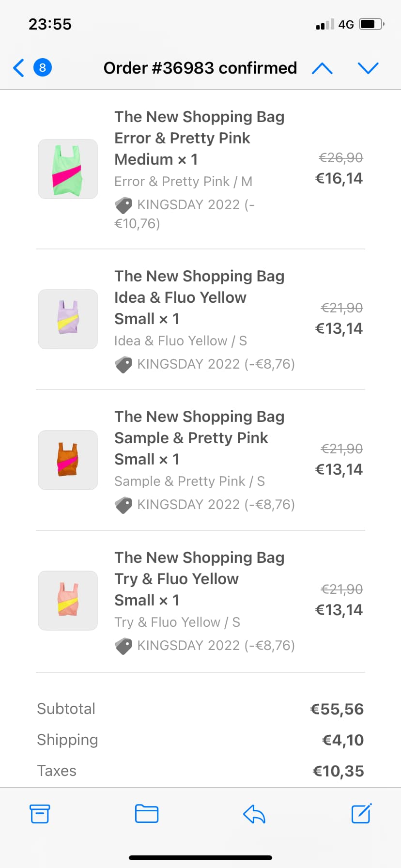The image size is (401, 868).
Task: Archive this order confirmation email
Action: coord(40,814)
